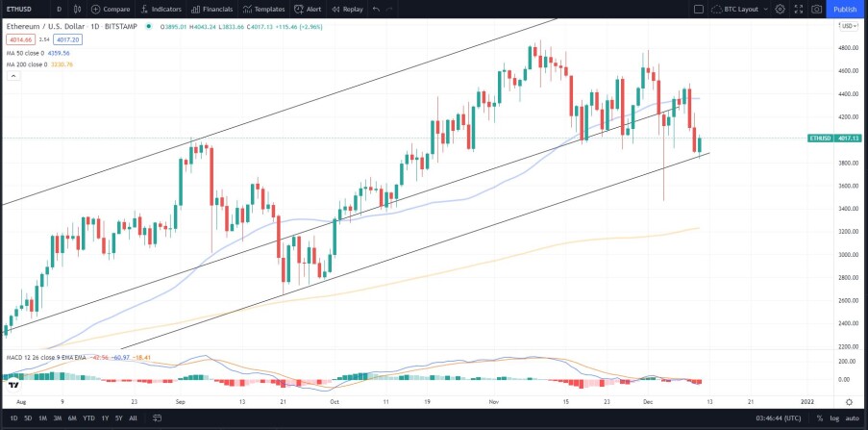Select the 3M time range
The image size is (868, 430).
(57, 417)
